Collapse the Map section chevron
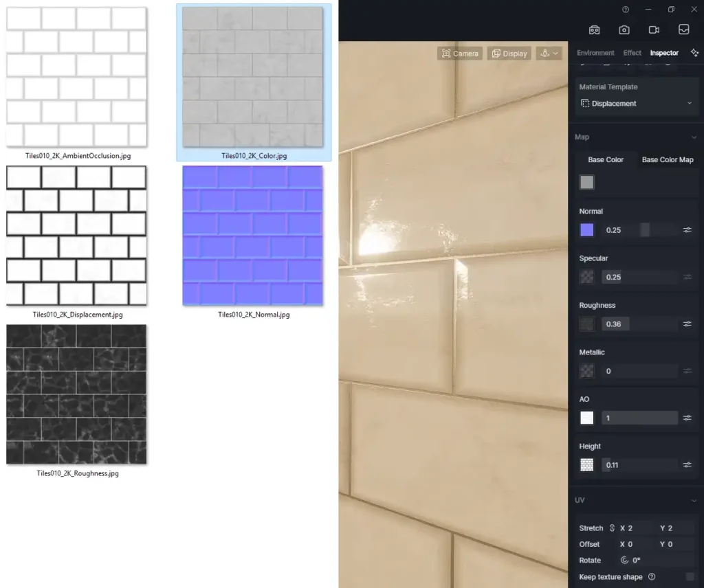Viewport: 704px width, 588px height. [693, 137]
